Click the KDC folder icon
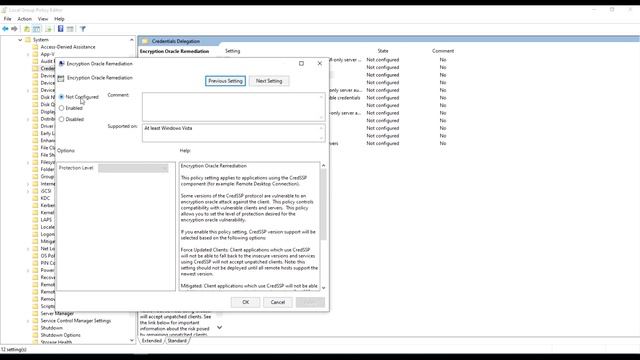The height and width of the screenshot is (360, 640). (x=36, y=198)
